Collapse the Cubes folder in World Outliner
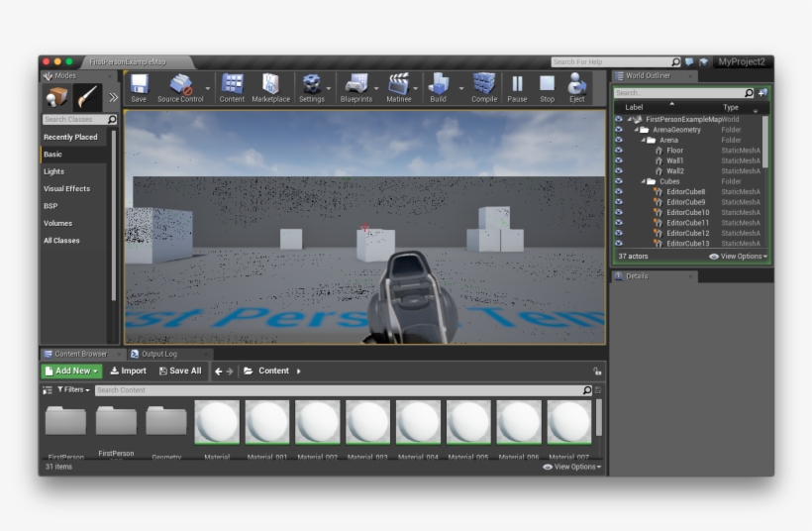The image size is (812, 531). coord(642,181)
